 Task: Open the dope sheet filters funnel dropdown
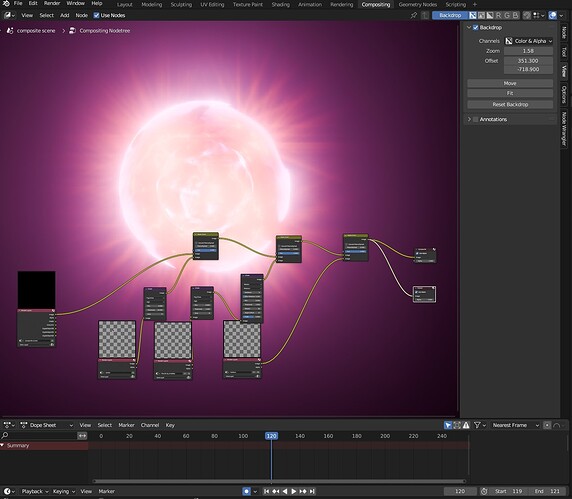click(480, 425)
